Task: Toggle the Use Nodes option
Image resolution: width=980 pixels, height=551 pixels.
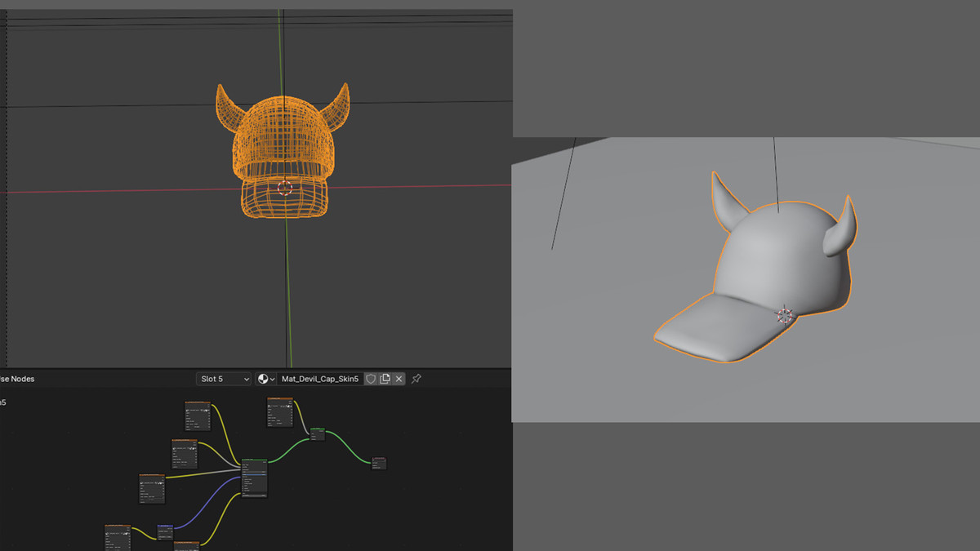Action: tap(16, 379)
